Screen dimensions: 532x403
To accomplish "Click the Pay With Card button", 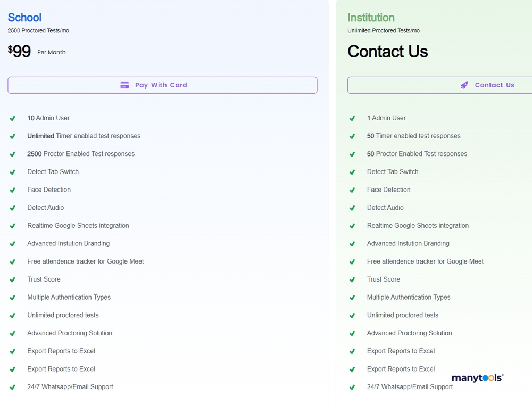I will point(162,85).
